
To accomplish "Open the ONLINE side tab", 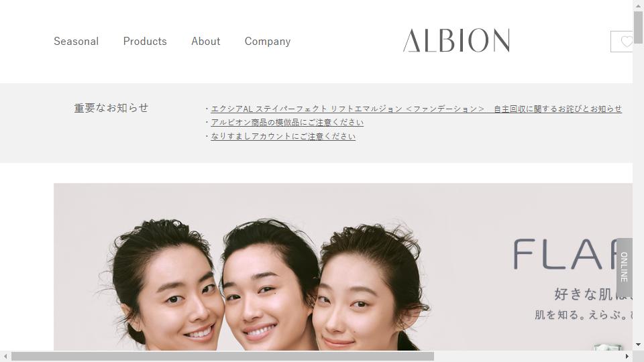I will (x=625, y=267).
